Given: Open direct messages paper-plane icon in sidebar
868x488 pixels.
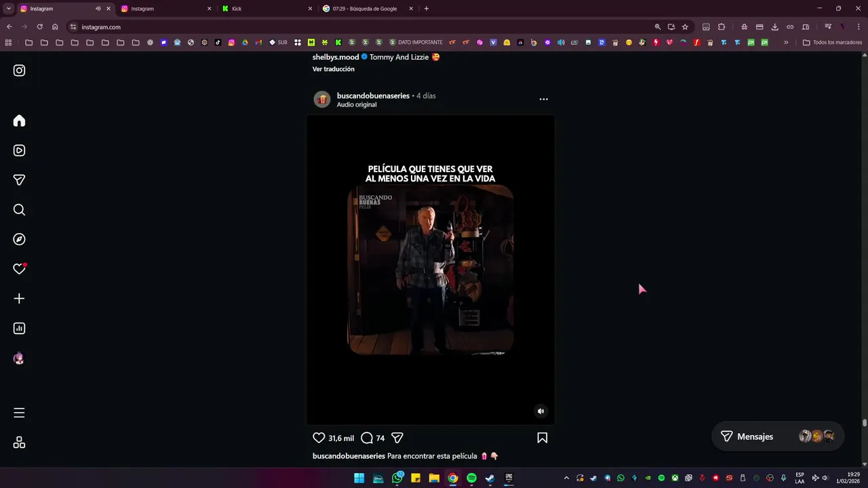Looking at the screenshot, I should pos(19,180).
